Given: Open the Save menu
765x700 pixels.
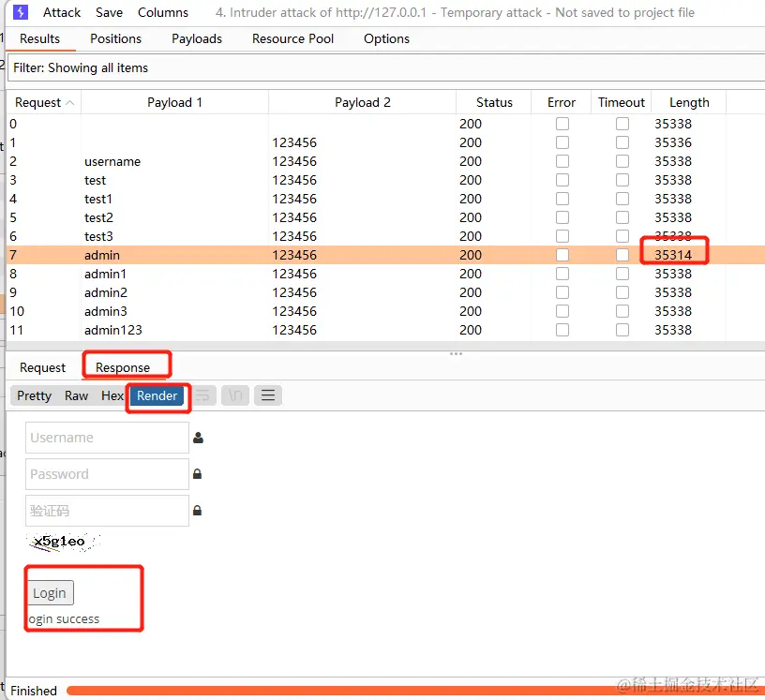Looking at the screenshot, I should [x=109, y=12].
